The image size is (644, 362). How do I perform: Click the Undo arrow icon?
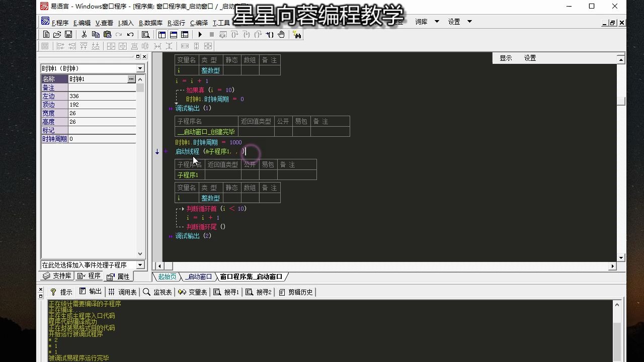(x=129, y=34)
